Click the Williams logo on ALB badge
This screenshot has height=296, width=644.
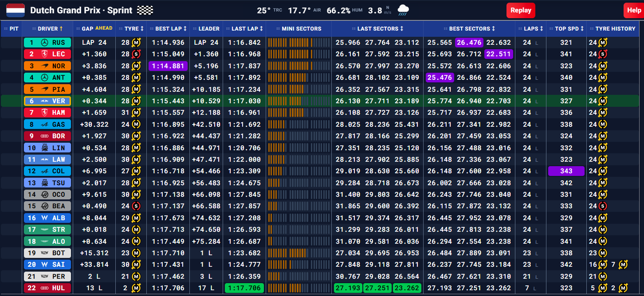click(x=44, y=218)
